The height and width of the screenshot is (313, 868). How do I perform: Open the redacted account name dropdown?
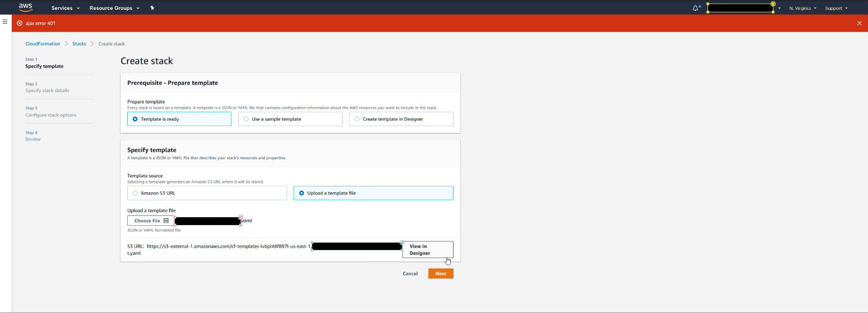coord(744,8)
